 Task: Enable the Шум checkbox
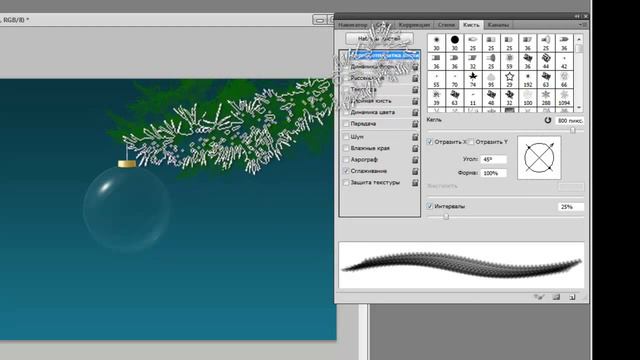coord(346,137)
